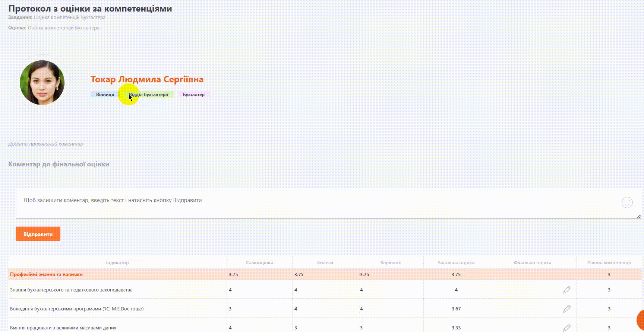Screen dimensions: 644x332
Task: Click the orange round widget at right edge
Action: pos(641,320)
